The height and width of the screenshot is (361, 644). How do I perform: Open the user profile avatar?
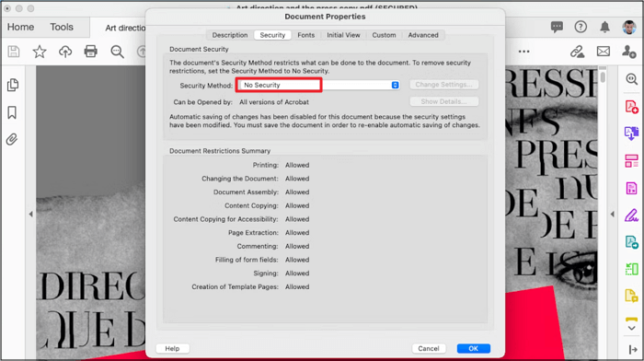628,27
